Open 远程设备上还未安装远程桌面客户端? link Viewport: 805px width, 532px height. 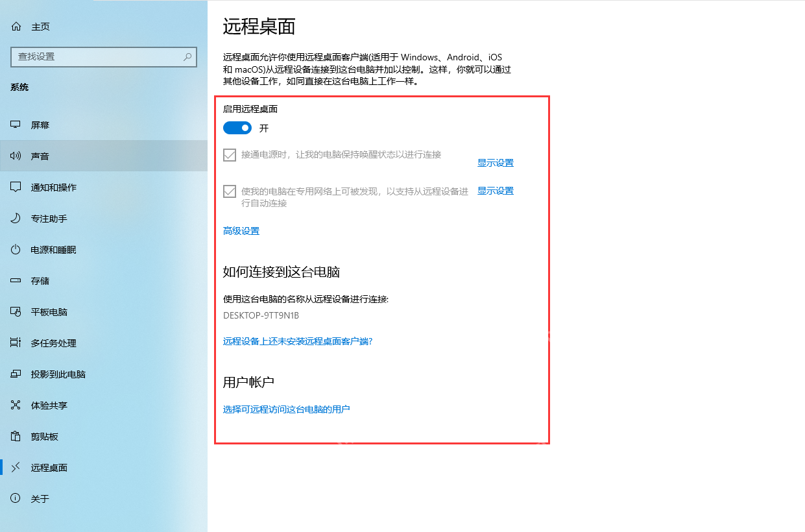tap(298, 341)
